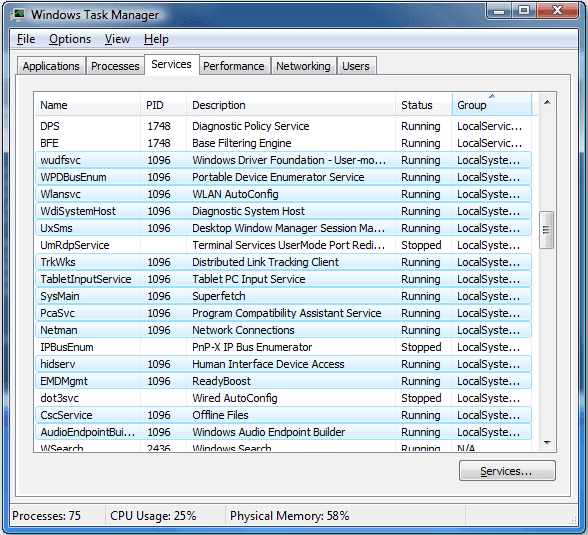
Task: Sort by the Description column header
Action: pyautogui.click(x=291, y=105)
